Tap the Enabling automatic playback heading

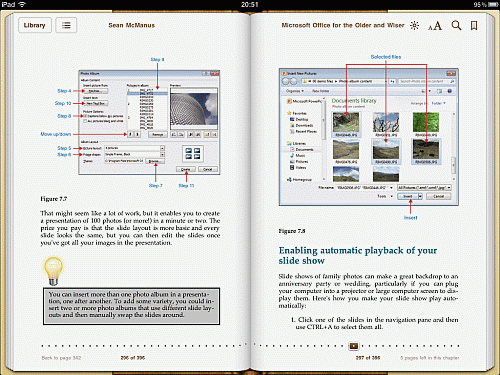[358, 255]
